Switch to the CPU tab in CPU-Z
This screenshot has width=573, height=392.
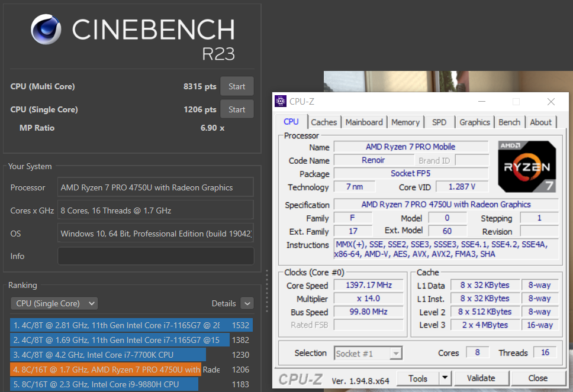coord(291,122)
